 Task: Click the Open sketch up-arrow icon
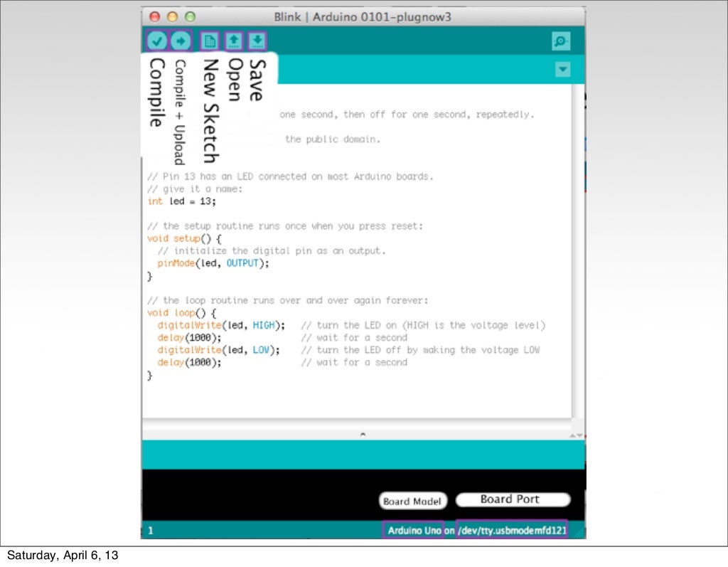coord(233,41)
